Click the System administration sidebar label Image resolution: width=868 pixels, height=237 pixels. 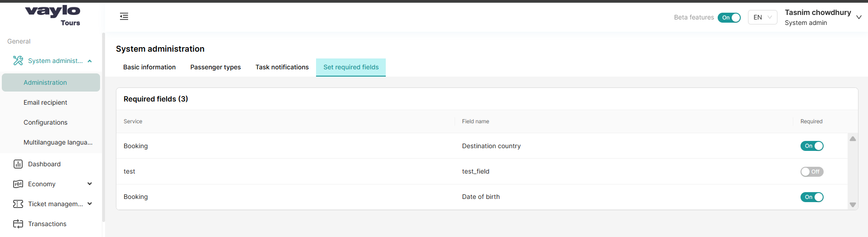[x=55, y=61]
